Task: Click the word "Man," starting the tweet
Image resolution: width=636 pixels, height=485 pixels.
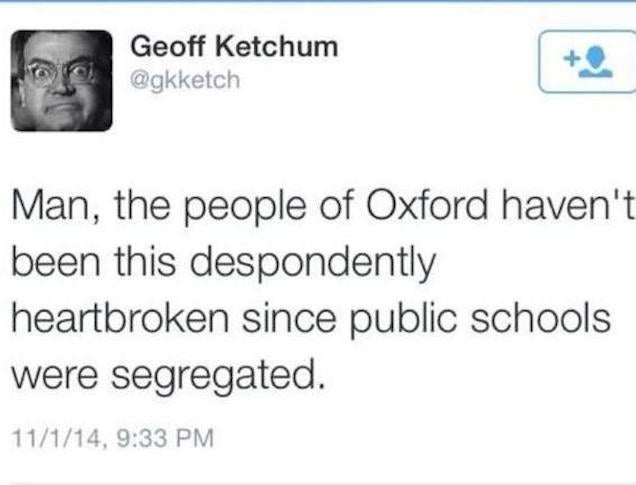Action: coord(50,207)
